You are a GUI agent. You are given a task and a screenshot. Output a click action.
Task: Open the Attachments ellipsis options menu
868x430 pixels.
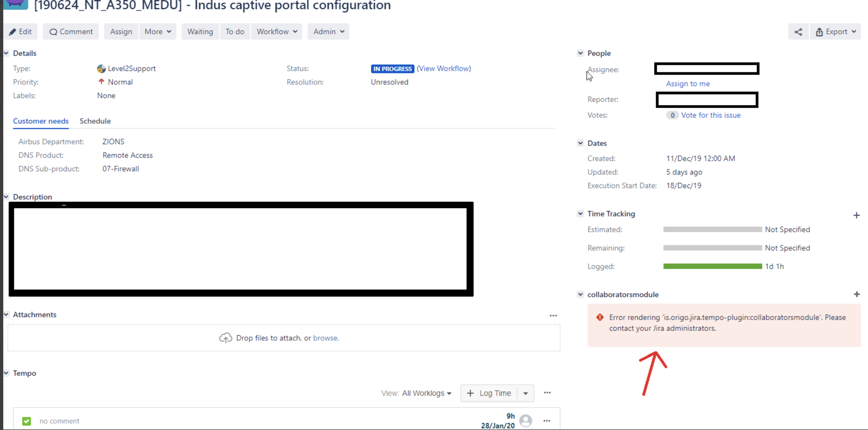[553, 316]
